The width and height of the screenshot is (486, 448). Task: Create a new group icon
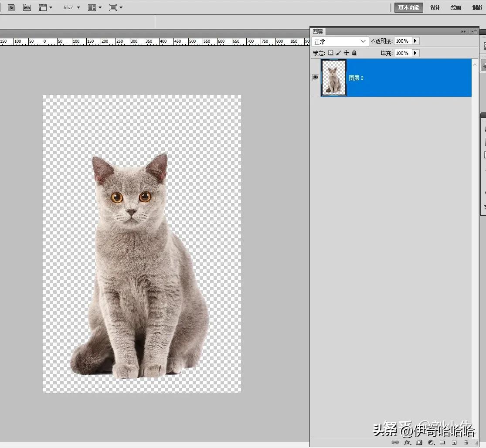(x=442, y=442)
